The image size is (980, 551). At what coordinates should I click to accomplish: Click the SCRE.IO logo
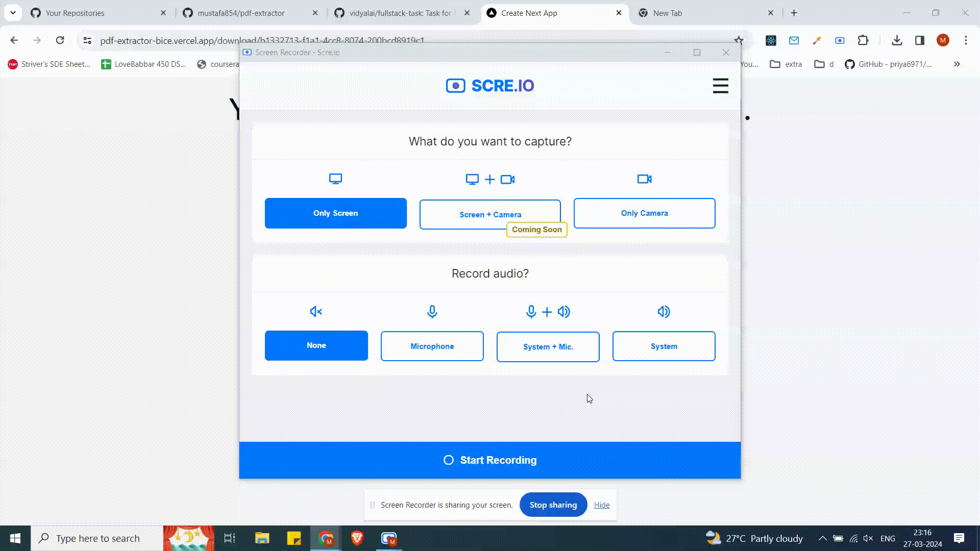490,86
